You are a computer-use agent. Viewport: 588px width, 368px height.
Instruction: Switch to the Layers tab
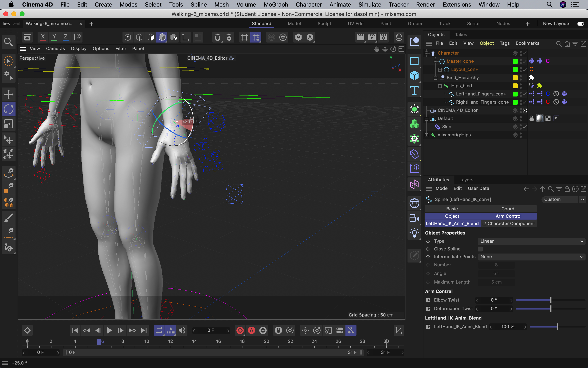coord(466,180)
